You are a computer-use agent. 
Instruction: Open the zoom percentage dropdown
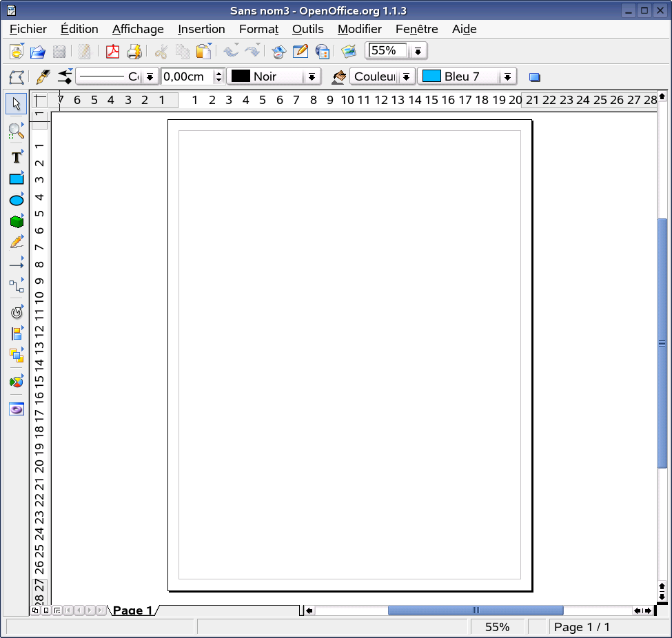point(418,51)
